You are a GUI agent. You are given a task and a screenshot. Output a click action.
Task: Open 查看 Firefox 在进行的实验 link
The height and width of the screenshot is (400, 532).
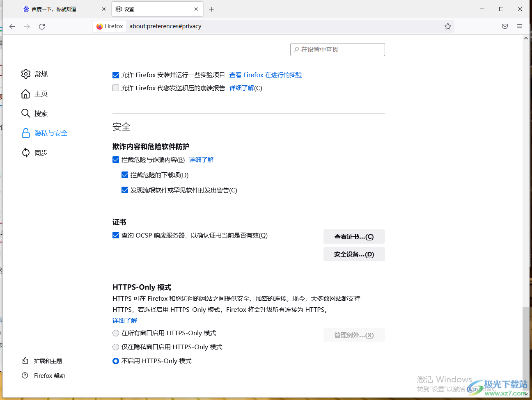tap(266, 75)
